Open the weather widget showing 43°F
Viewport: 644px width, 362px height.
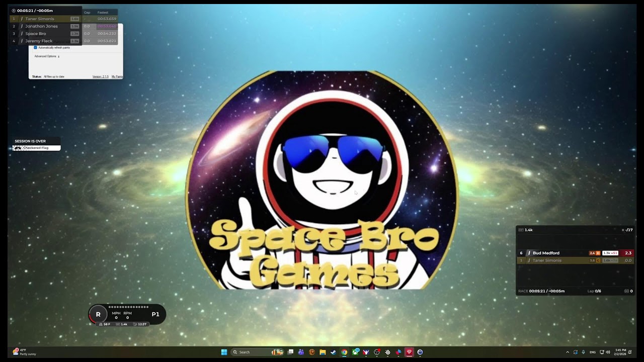point(24,352)
